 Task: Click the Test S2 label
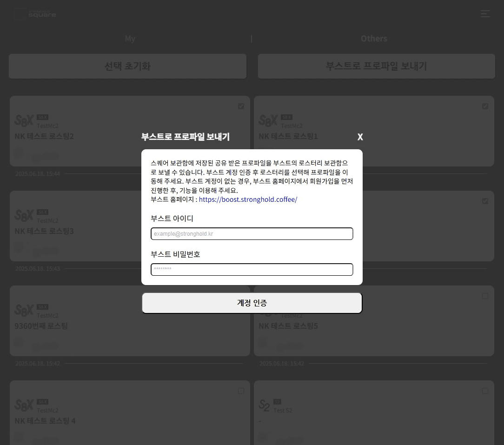coord(283,410)
